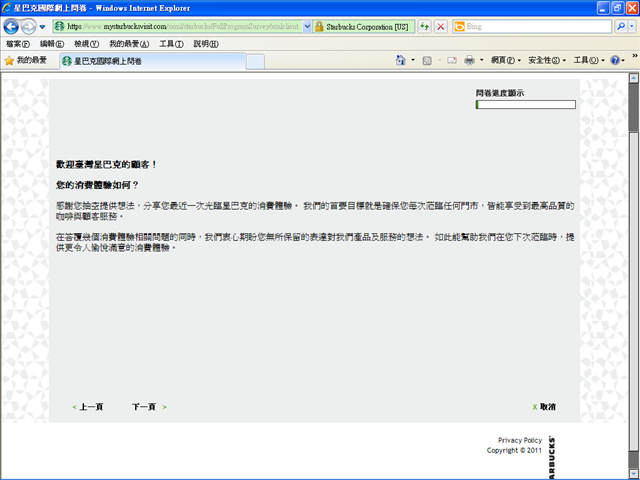Open the 工具(T) menu in menu bar

point(171,44)
